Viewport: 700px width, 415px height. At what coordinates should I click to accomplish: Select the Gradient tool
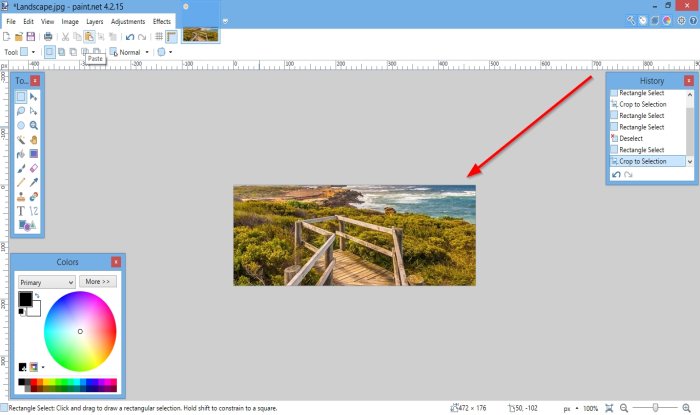pos(33,154)
